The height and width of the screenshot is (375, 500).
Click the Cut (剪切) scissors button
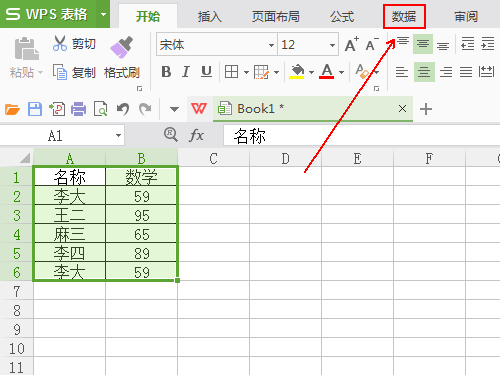[74, 44]
